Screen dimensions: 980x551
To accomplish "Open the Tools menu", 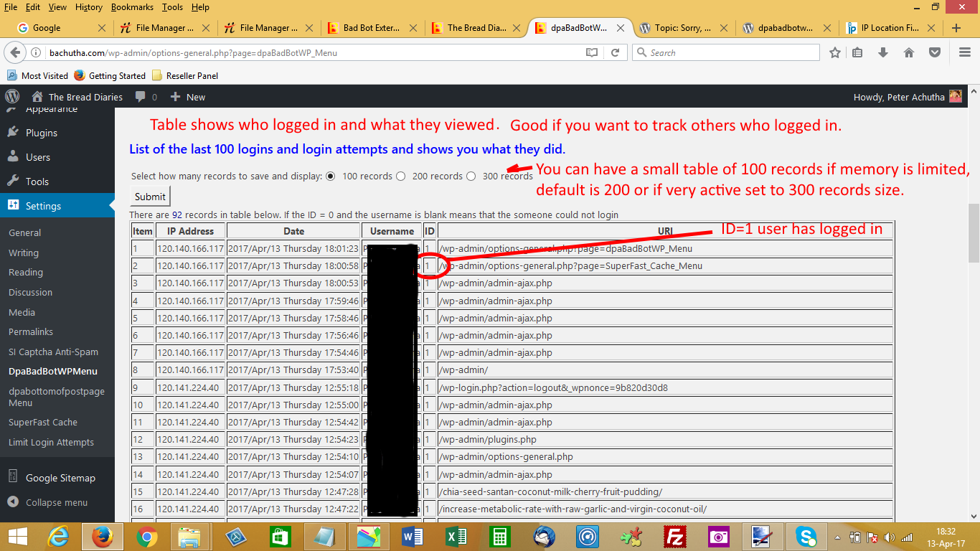I will (172, 7).
